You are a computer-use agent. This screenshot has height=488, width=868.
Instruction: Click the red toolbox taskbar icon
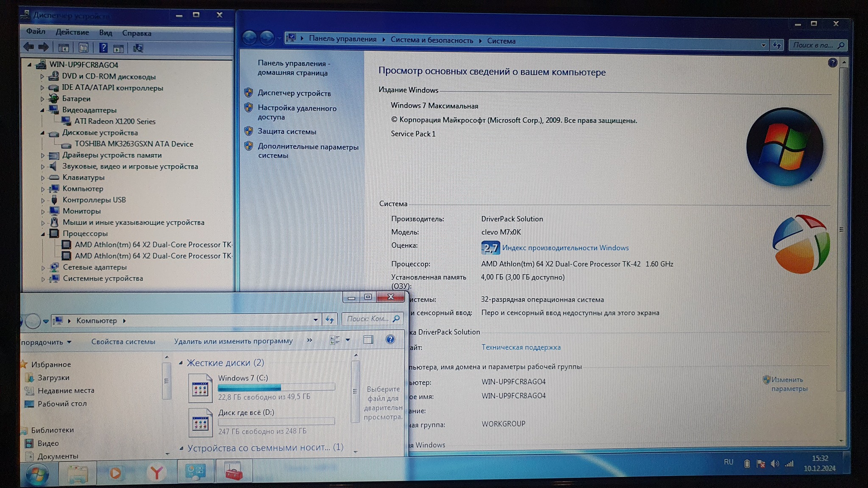[x=234, y=472]
